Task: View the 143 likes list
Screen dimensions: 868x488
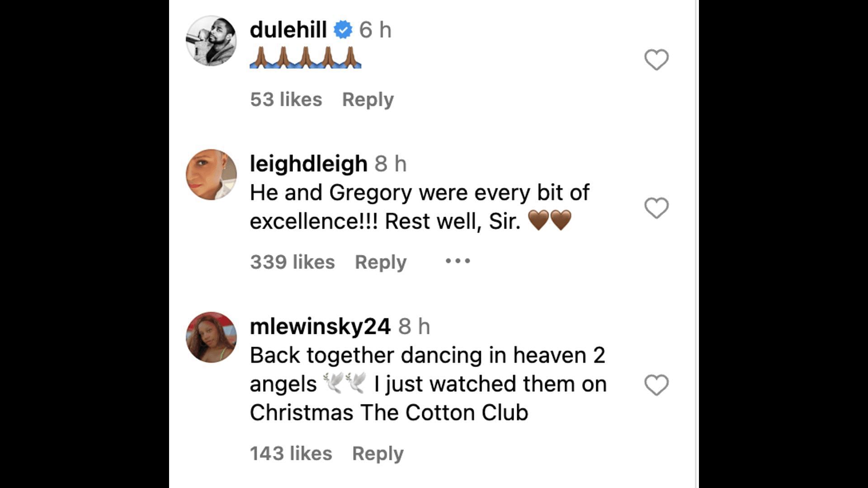Action: tap(291, 453)
